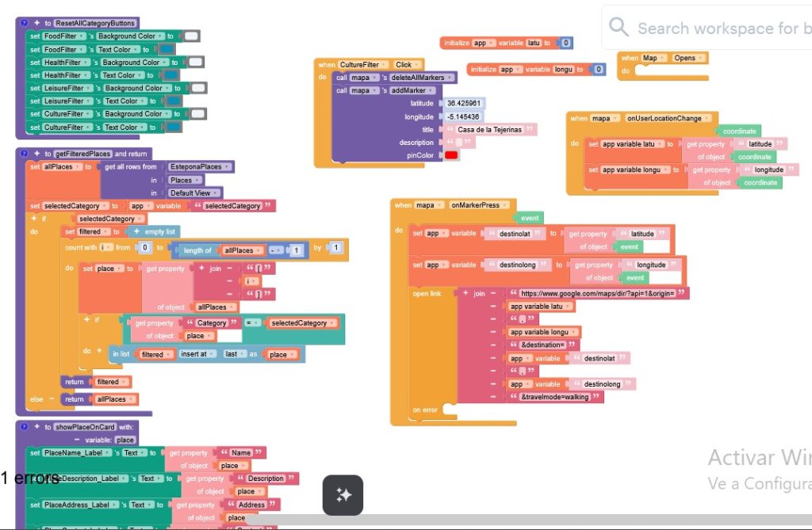
Task: Click the red pinColor swatch
Action: [451, 155]
